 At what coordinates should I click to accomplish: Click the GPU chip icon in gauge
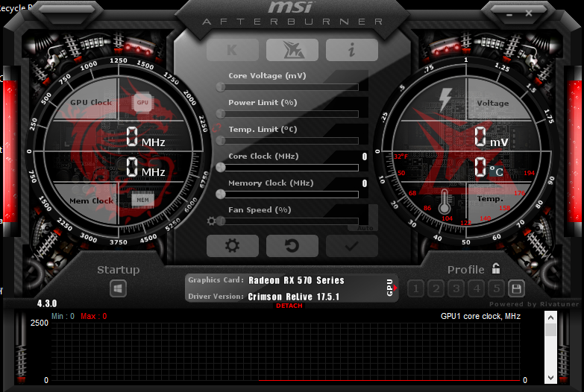pos(142,102)
